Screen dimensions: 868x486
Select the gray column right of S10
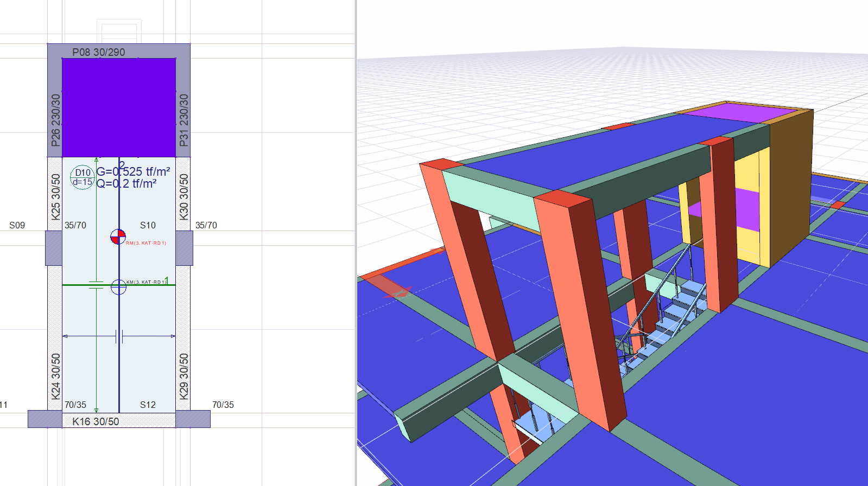[184, 248]
